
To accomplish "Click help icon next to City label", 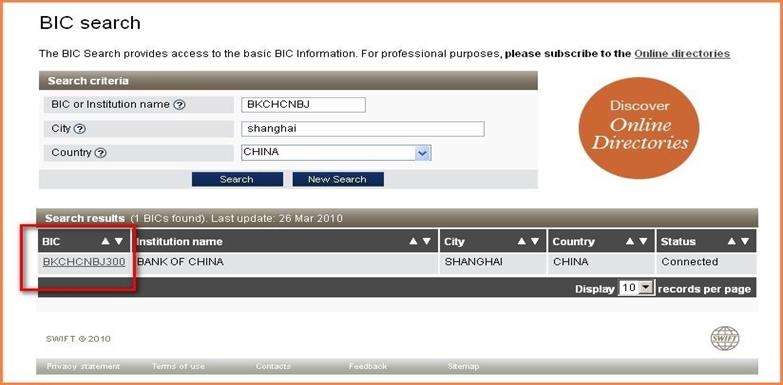I will [x=80, y=129].
